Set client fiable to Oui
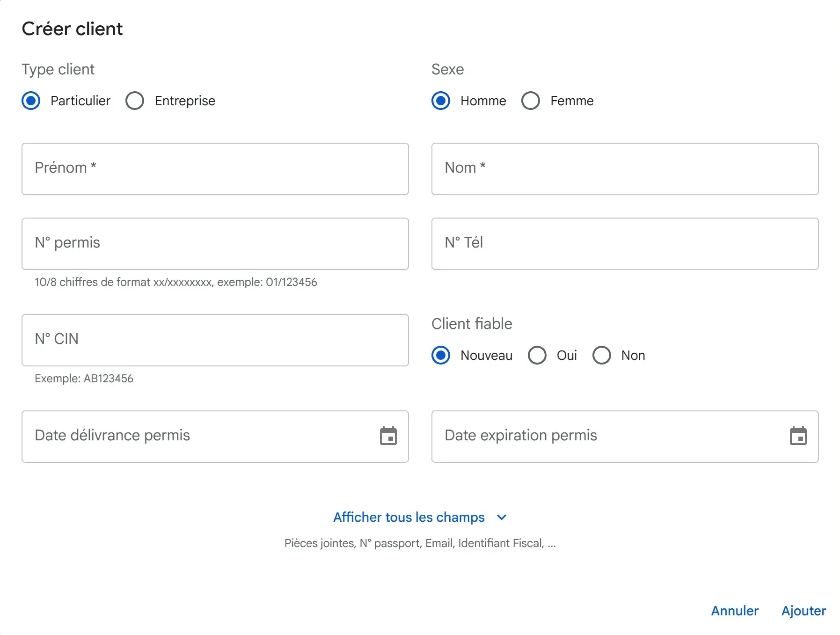 [x=537, y=355]
